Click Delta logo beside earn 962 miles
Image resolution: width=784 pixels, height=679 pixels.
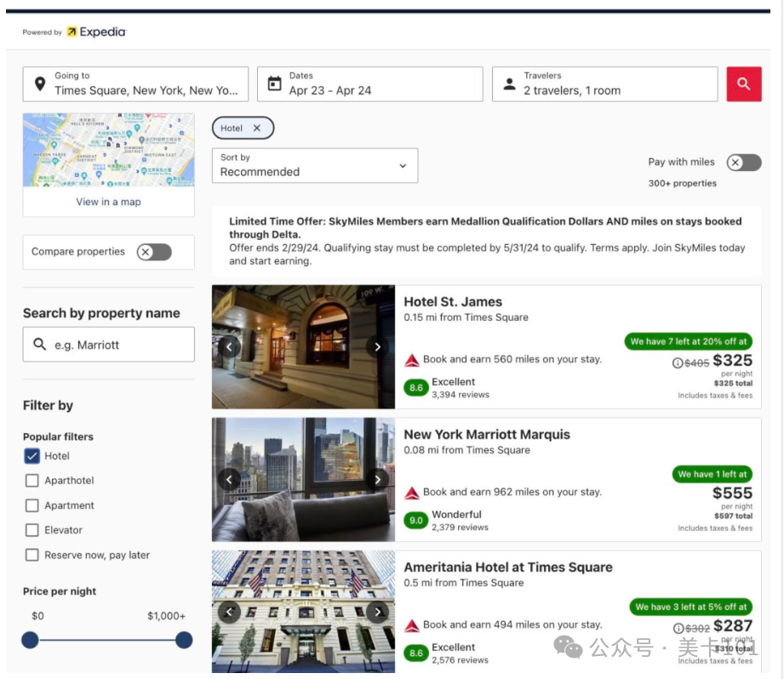411,493
